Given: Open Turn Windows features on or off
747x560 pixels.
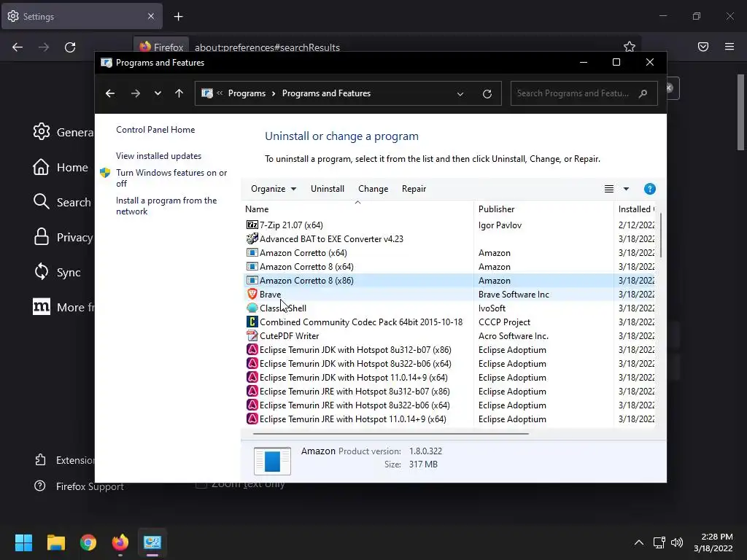Looking at the screenshot, I should coord(171,178).
